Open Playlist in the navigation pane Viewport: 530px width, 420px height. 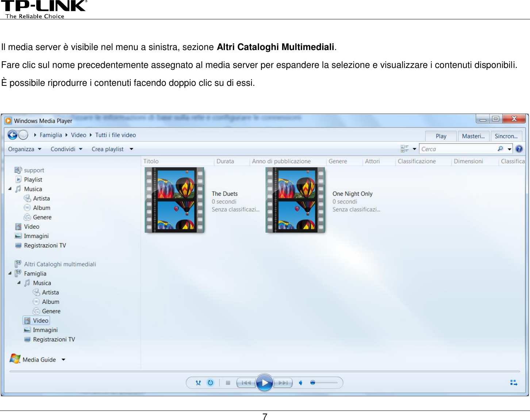tap(29, 180)
